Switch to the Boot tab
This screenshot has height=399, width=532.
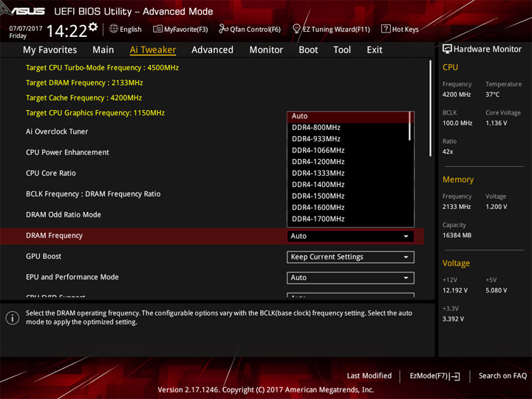coord(308,50)
